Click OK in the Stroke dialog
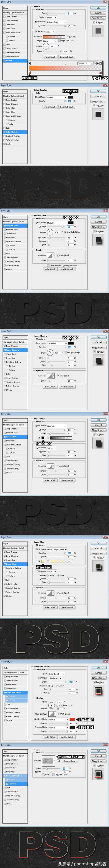 [x=98, y=8]
